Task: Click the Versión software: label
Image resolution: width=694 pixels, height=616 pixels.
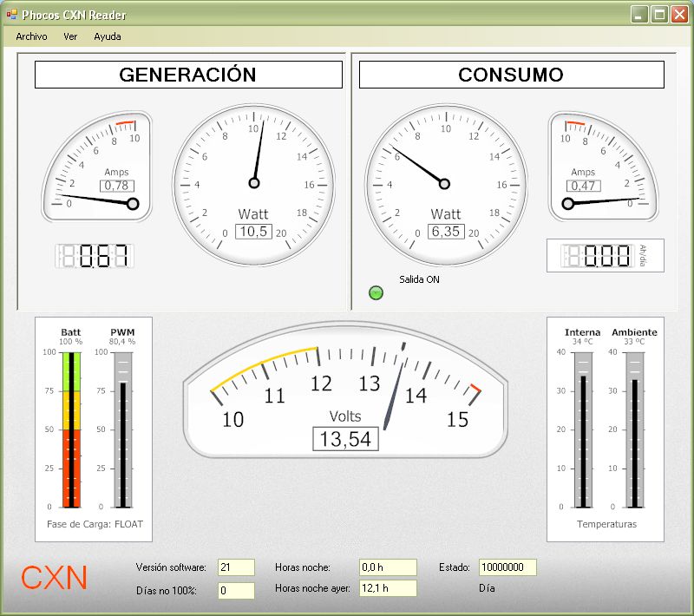Action: tap(171, 567)
